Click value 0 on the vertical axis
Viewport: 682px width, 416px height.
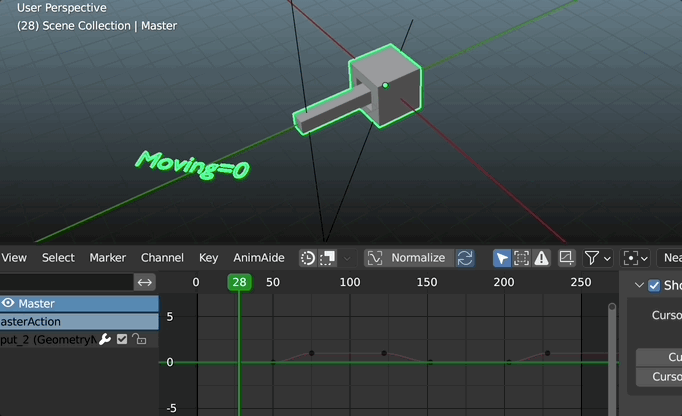(170, 362)
